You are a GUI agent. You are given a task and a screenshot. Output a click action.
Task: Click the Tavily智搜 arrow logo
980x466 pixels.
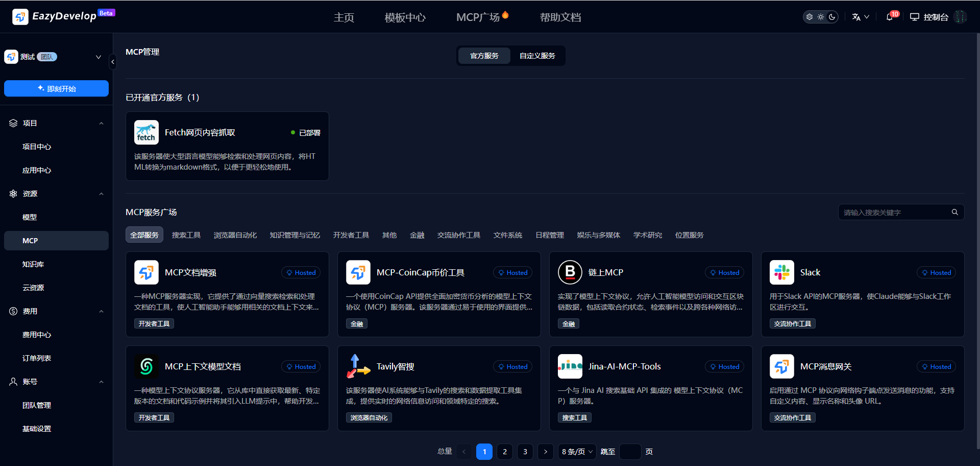[358, 366]
